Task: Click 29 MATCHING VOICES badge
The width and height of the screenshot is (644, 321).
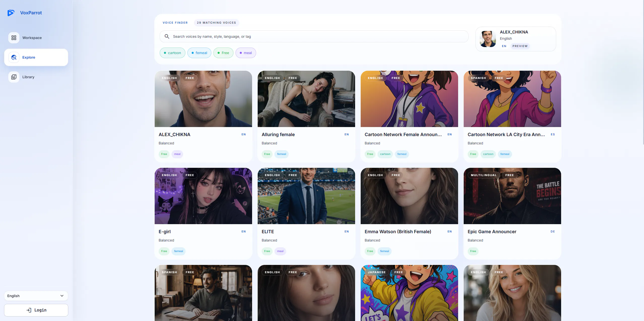Action: point(216,23)
